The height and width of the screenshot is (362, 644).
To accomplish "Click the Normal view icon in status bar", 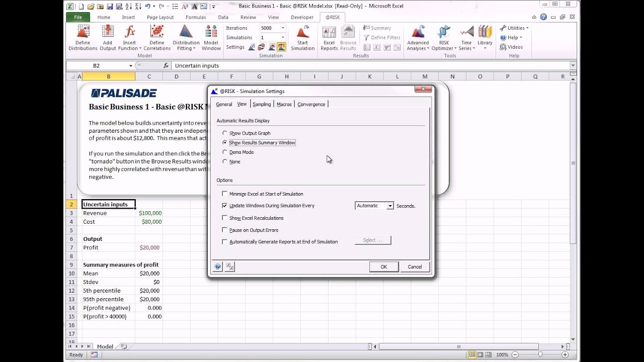I will pos(472,354).
